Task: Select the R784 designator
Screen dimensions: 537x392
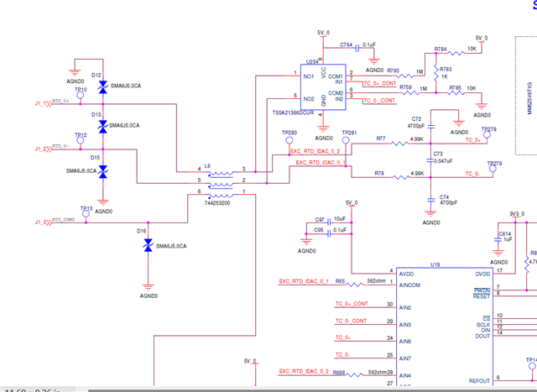Action: tap(441, 50)
